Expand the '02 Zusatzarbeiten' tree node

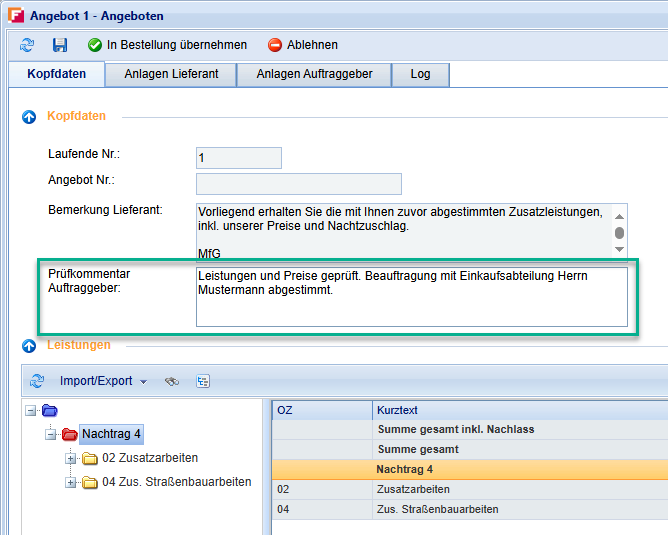tap(70, 458)
